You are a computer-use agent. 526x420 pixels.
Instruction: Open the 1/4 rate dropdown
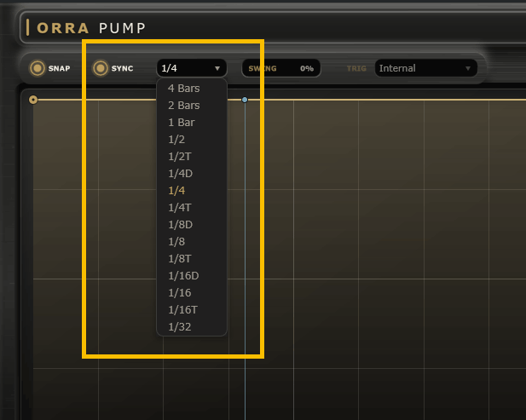point(192,68)
